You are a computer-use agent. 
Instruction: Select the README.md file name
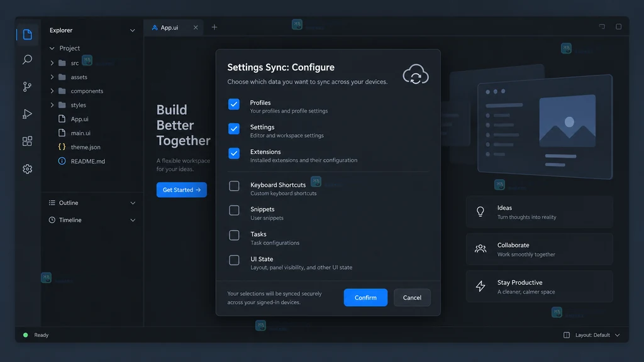(88, 162)
